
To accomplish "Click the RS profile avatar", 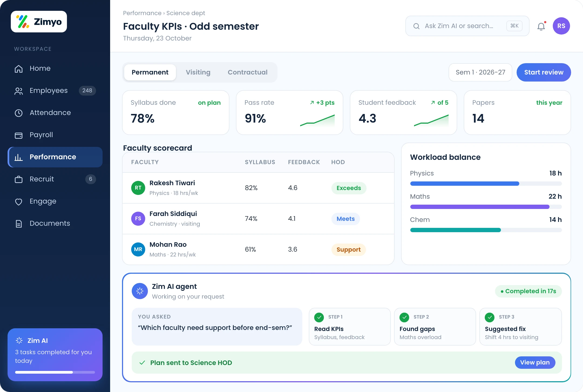I will [x=561, y=26].
